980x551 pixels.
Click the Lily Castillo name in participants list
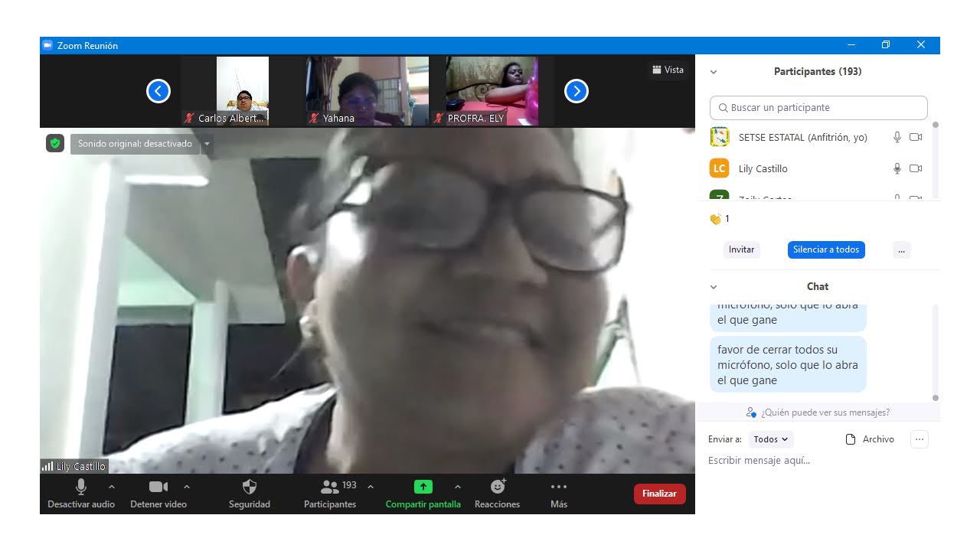(763, 168)
